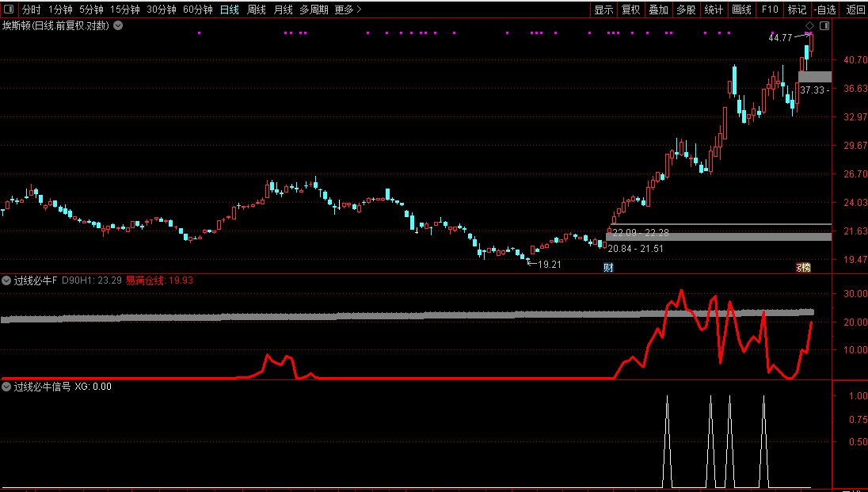This screenshot has height=492, width=868.
Task: Select the 5分钟 period tab
Action: [x=91, y=10]
